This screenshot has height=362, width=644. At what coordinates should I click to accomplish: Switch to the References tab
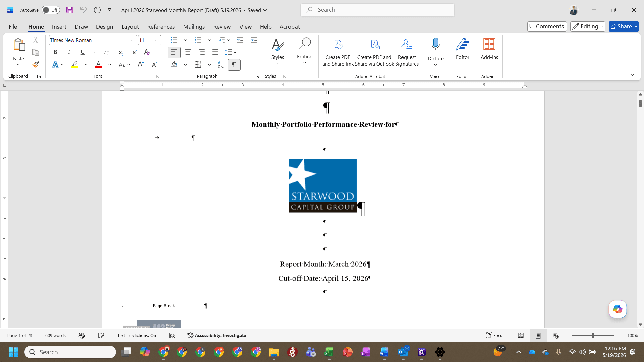[x=161, y=27]
